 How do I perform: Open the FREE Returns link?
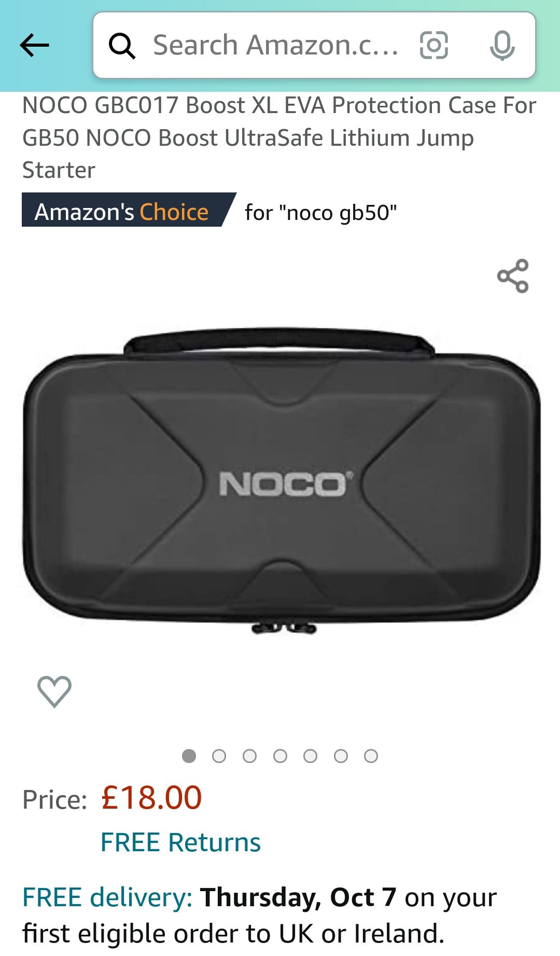tap(180, 842)
